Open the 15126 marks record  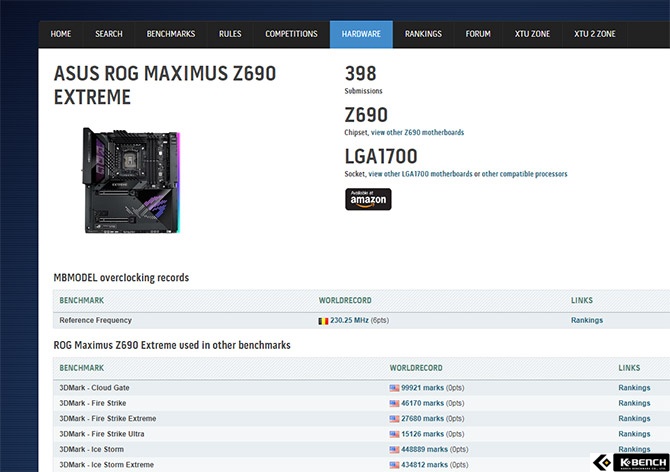pos(422,434)
